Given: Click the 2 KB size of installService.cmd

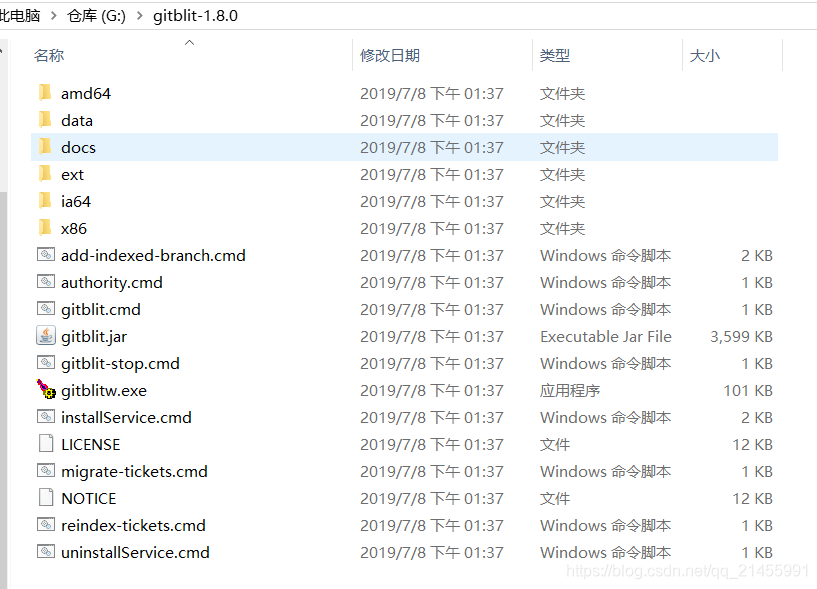Looking at the screenshot, I should pos(757,418).
